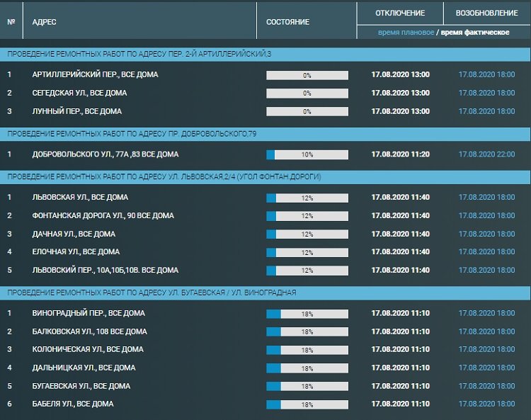
Task: Click the 18% progress bar for Колоническая ул.
Action: (x=307, y=350)
